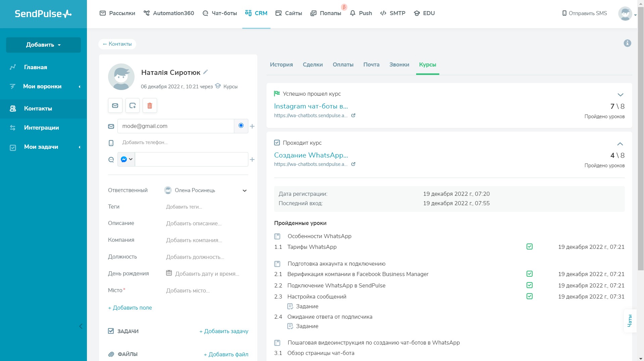Open Интеграции from the left sidebar

pyautogui.click(x=41, y=128)
